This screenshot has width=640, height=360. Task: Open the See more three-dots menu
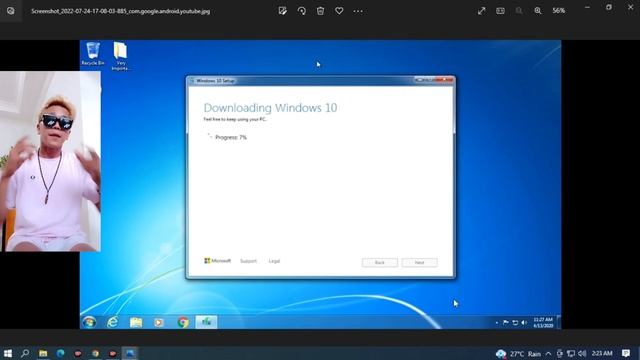(358, 11)
